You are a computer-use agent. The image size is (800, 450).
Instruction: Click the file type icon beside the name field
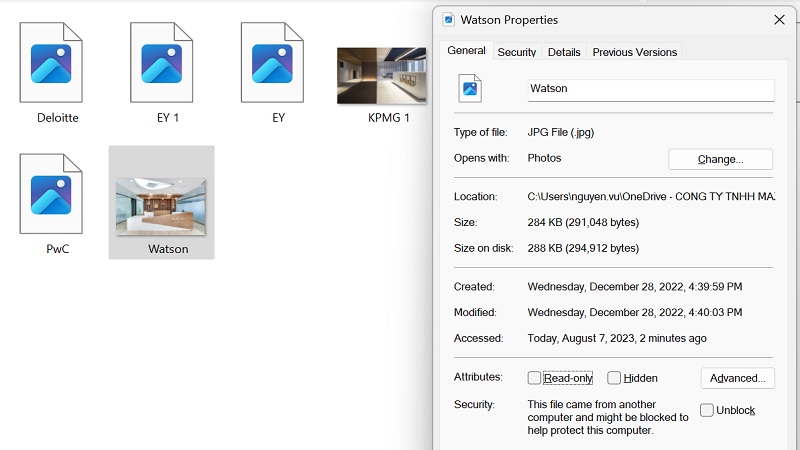coord(470,89)
